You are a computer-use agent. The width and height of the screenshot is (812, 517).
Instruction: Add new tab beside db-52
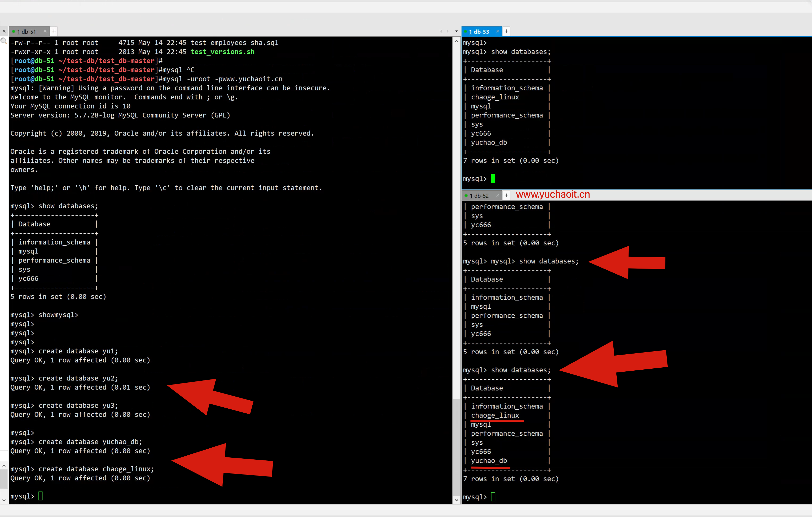507,195
